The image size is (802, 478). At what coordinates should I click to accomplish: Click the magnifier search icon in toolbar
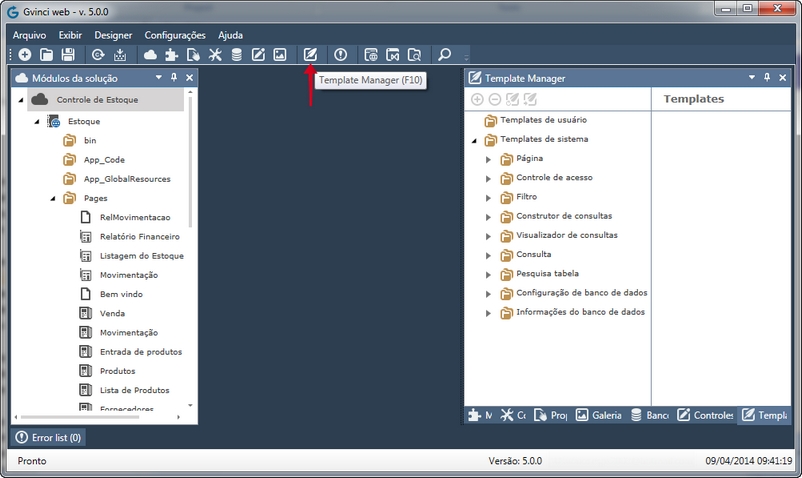pyautogui.click(x=445, y=55)
